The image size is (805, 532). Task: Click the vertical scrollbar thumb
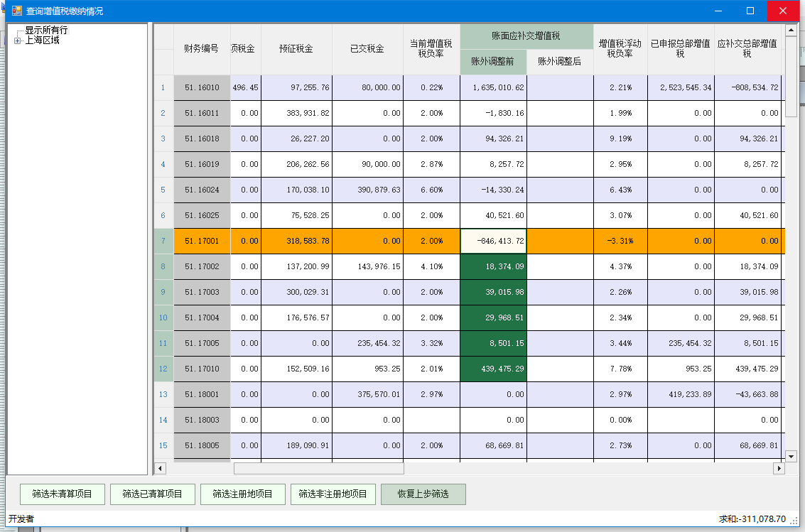pos(791,76)
